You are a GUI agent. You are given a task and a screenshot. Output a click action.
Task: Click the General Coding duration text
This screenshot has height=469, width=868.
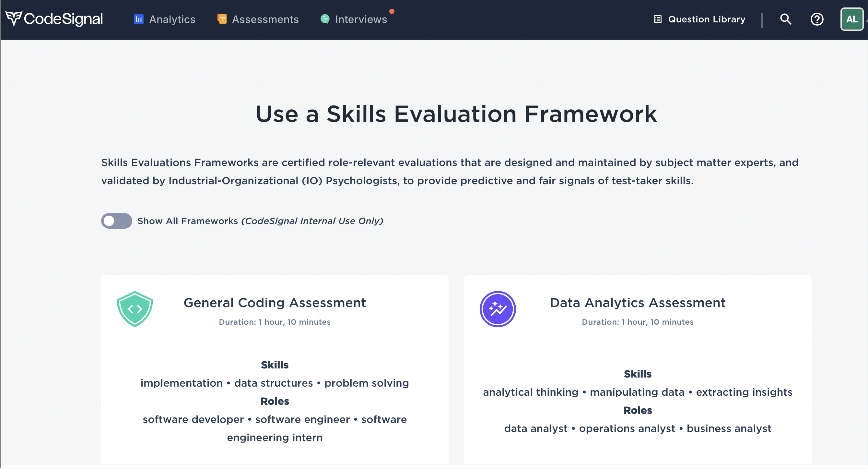coord(275,322)
